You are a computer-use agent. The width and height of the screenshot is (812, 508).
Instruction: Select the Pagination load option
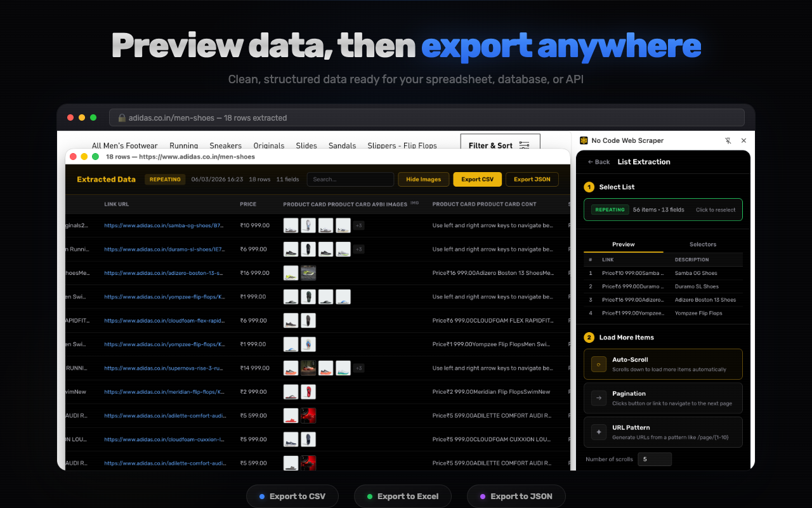[663, 398]
